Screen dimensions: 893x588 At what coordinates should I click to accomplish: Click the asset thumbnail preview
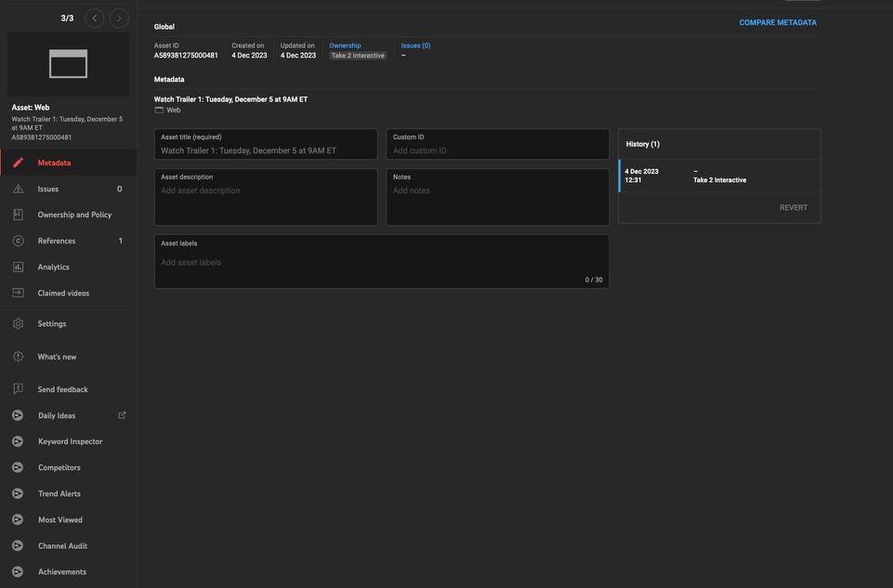point(68,64)
